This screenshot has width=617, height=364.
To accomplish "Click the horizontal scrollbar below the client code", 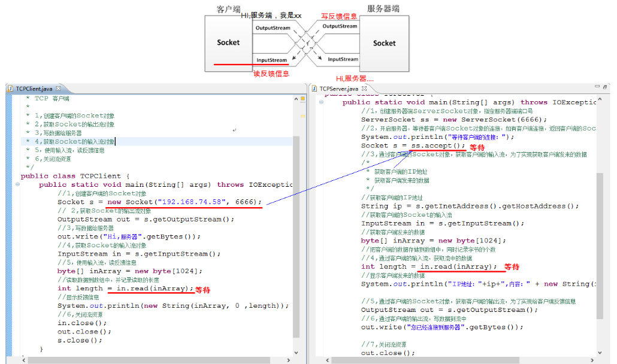I will click(x=150, y=359).
